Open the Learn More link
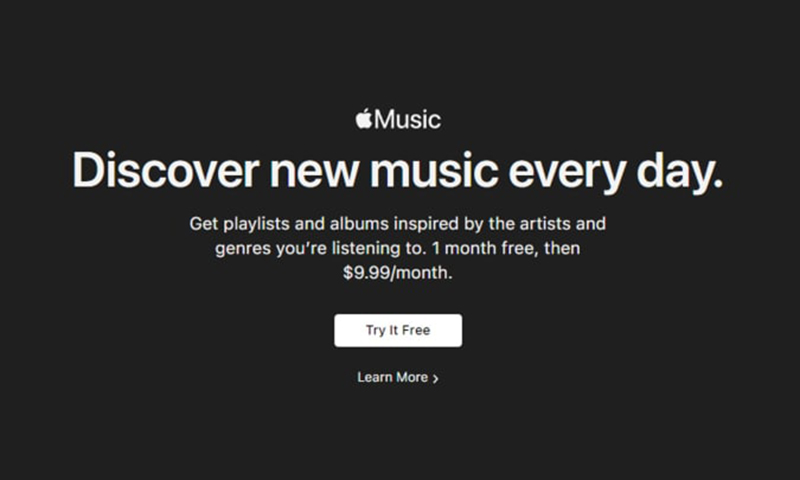The height and width of the screenshot is (480, 800). 397,377
